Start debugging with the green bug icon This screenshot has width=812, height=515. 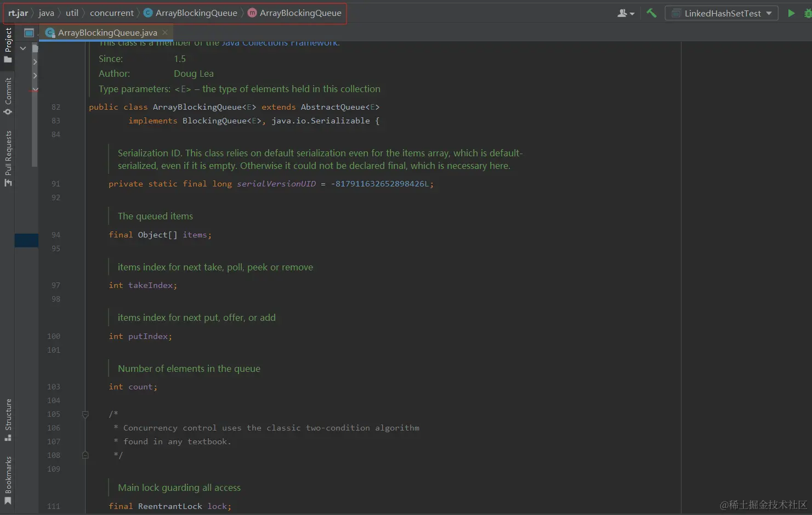tap(808, 13)
